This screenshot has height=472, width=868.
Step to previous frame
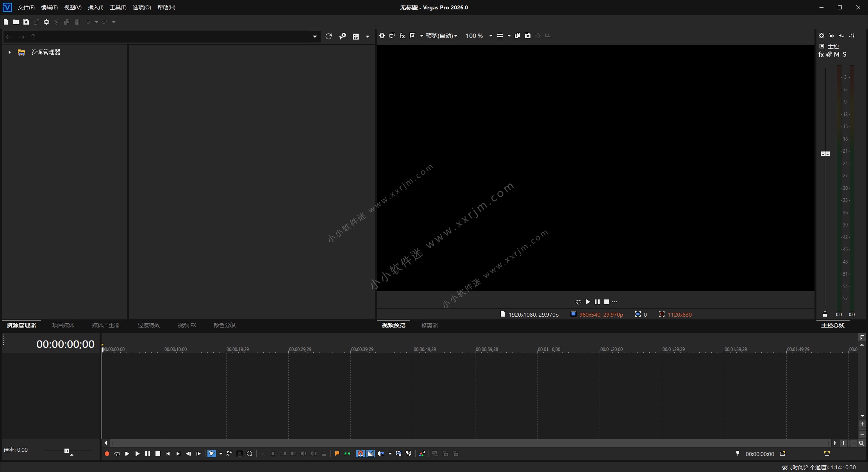(188, 454)
